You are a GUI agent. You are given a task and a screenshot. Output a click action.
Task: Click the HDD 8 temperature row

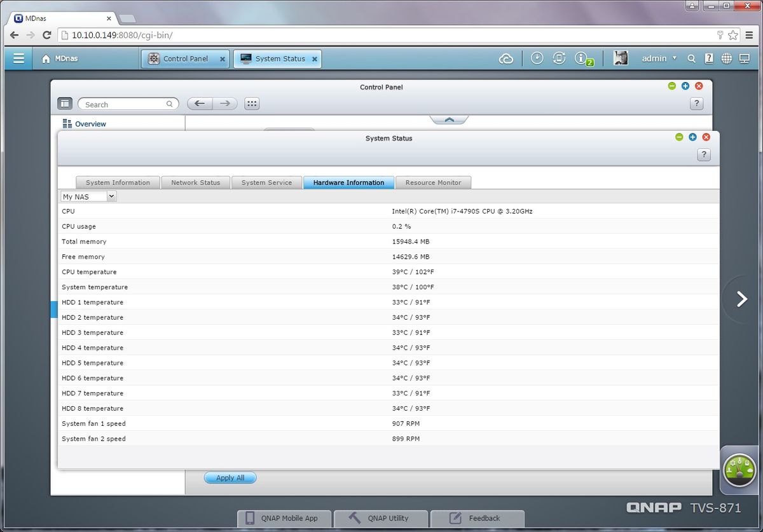[388, 408]
